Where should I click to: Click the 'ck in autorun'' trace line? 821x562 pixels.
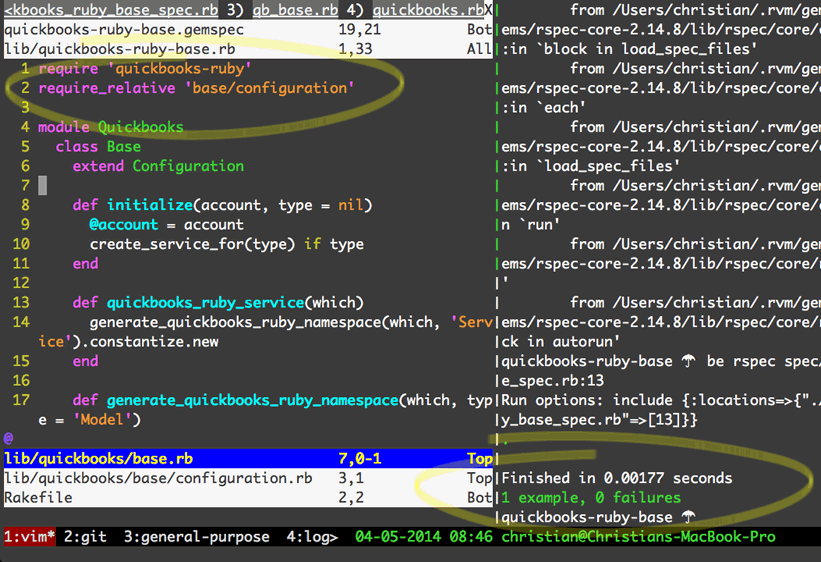[x=561, y=341]
